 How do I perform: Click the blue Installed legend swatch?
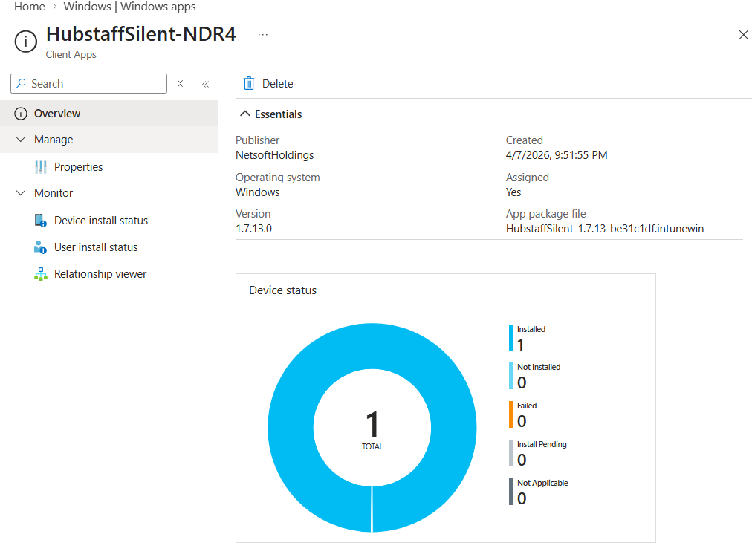point(510,337)
